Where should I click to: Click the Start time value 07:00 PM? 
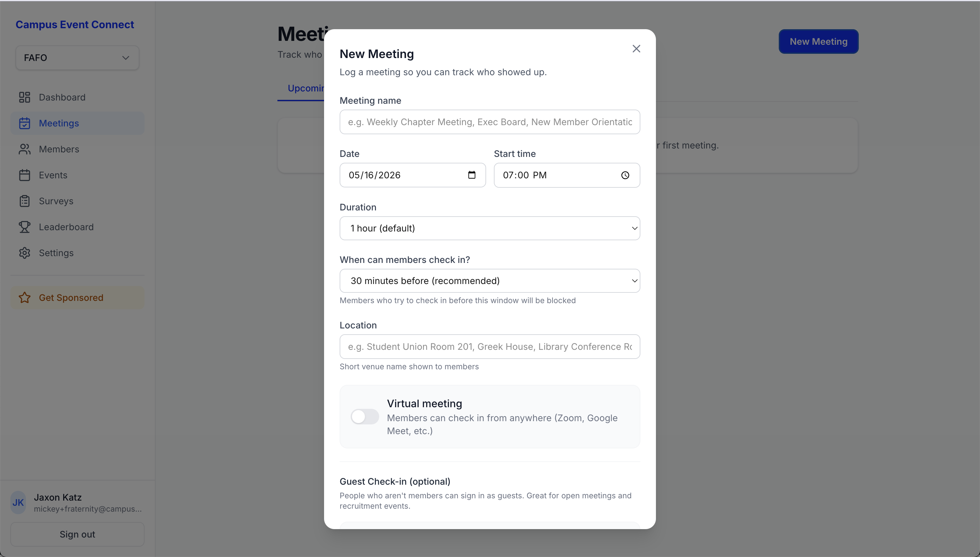tap(525, 175)
